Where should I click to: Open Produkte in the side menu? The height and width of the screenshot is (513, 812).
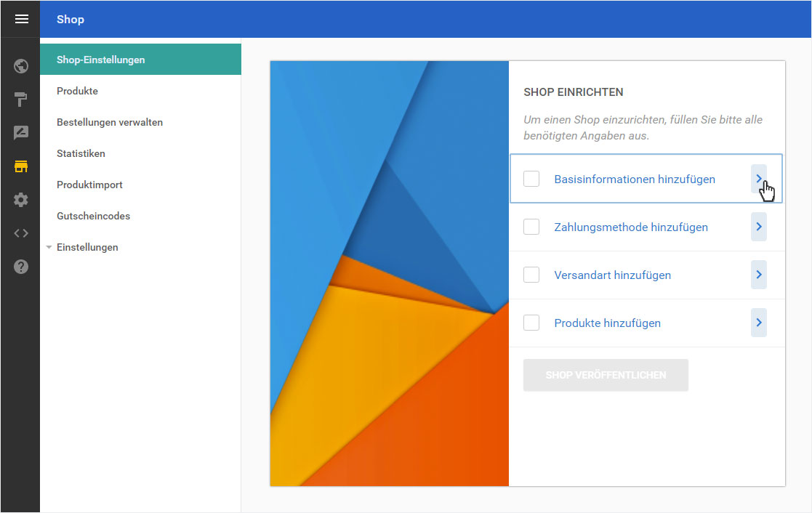(140, 91)
